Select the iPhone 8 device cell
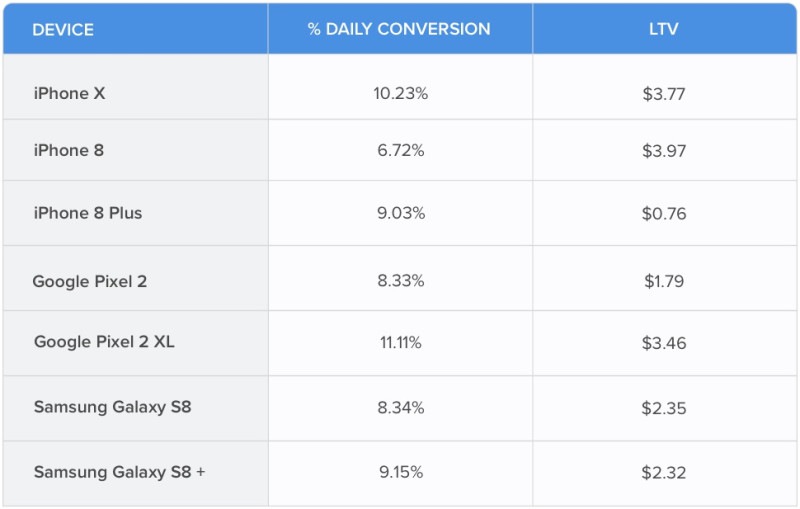This screenshot has width=800, height=509. click(68, 150)
